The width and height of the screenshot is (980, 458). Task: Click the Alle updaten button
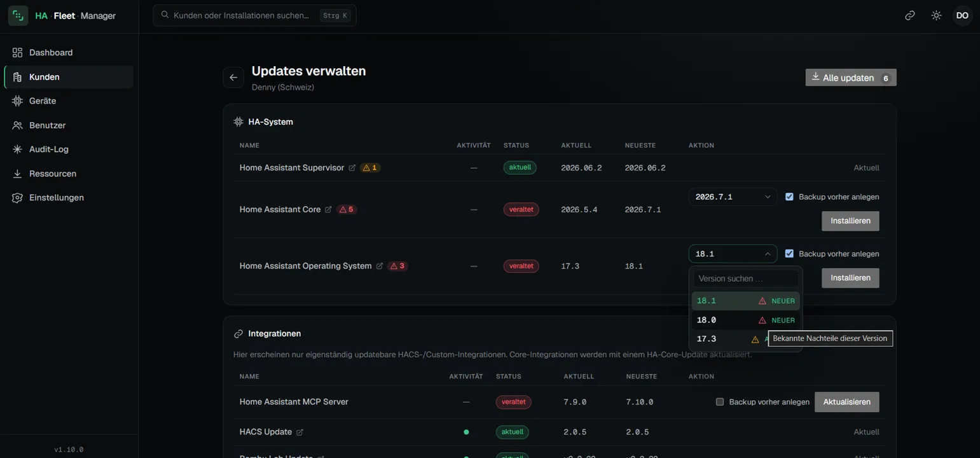tap(851, 78)
